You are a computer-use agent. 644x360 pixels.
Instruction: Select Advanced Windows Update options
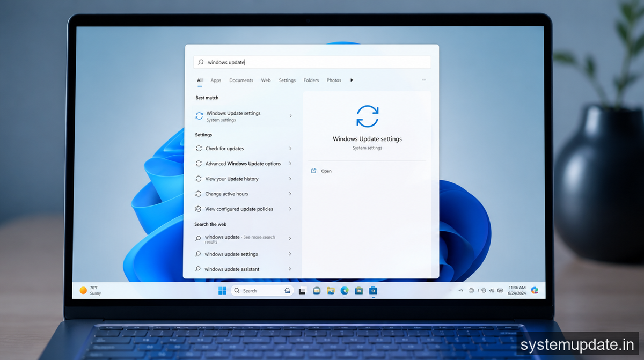244,164
